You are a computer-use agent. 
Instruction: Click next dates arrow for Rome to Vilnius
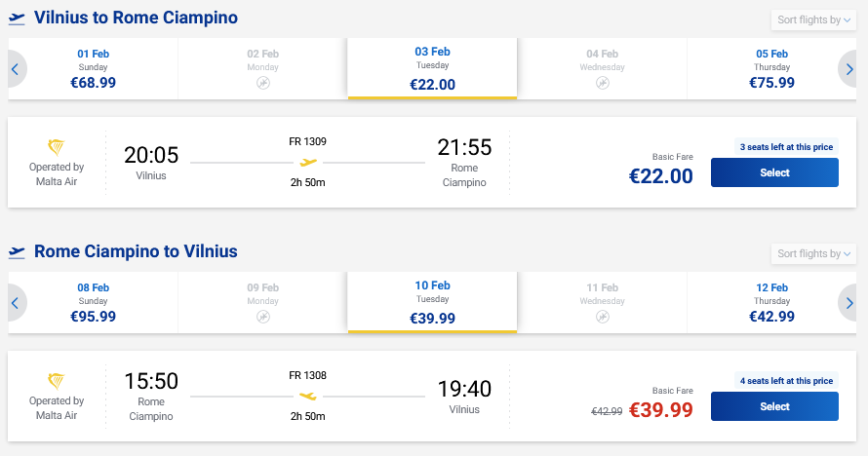click(x=851, y=303)
